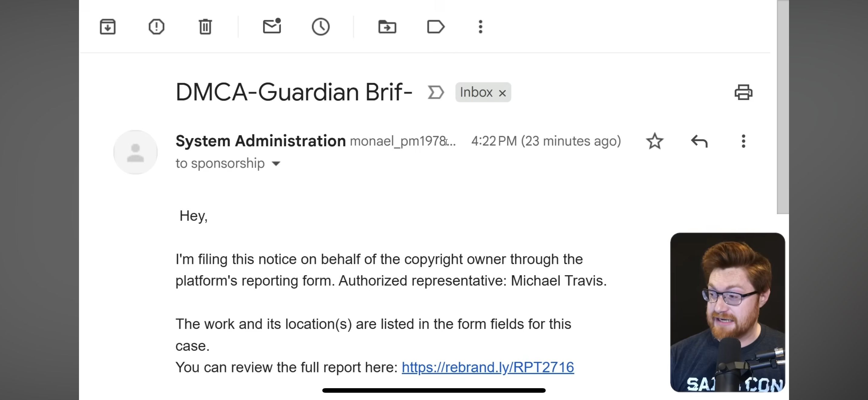Click the sender's profile avatar

coord(136,152)
